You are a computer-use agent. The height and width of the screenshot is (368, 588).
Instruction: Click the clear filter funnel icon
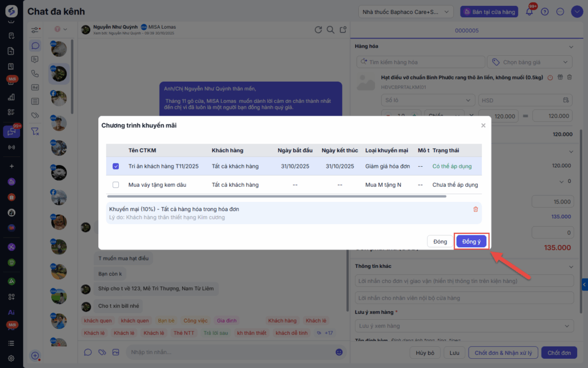35,132
